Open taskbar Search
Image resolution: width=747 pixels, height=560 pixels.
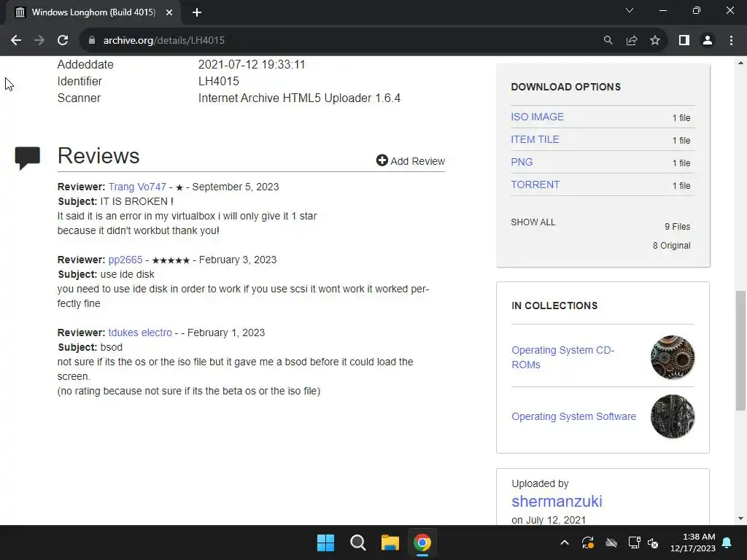357,542
